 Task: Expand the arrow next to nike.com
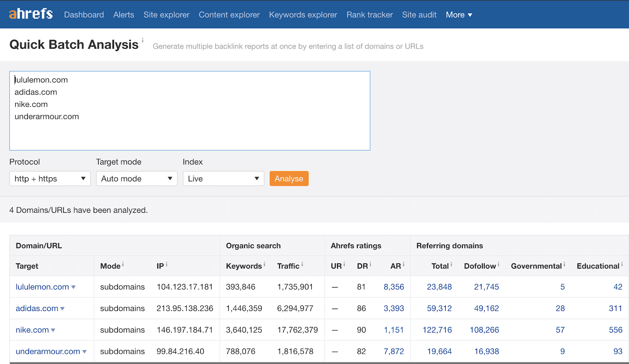coord(53,331)
